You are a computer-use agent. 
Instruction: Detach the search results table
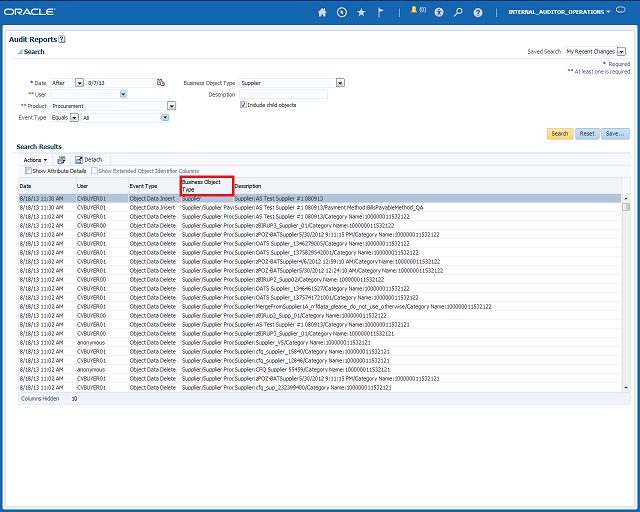point(89,160)
